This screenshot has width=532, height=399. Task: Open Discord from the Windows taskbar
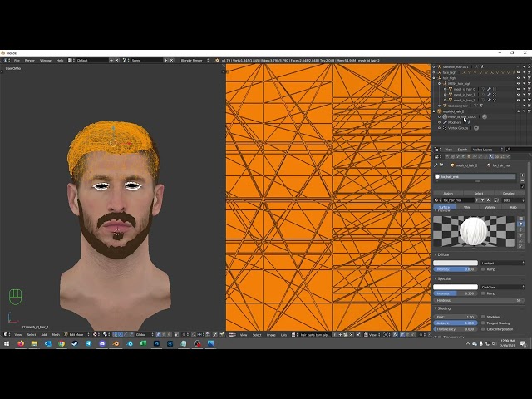[x=102, y=343]
